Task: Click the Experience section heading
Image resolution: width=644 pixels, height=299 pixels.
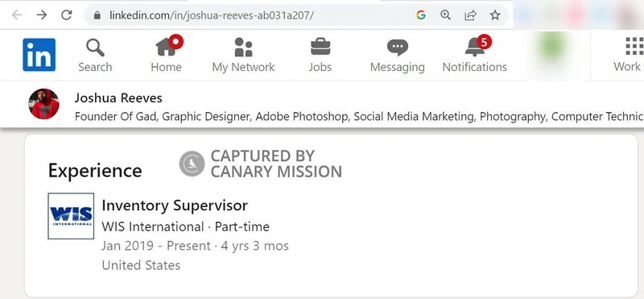Action: click(x=95, y=170)
